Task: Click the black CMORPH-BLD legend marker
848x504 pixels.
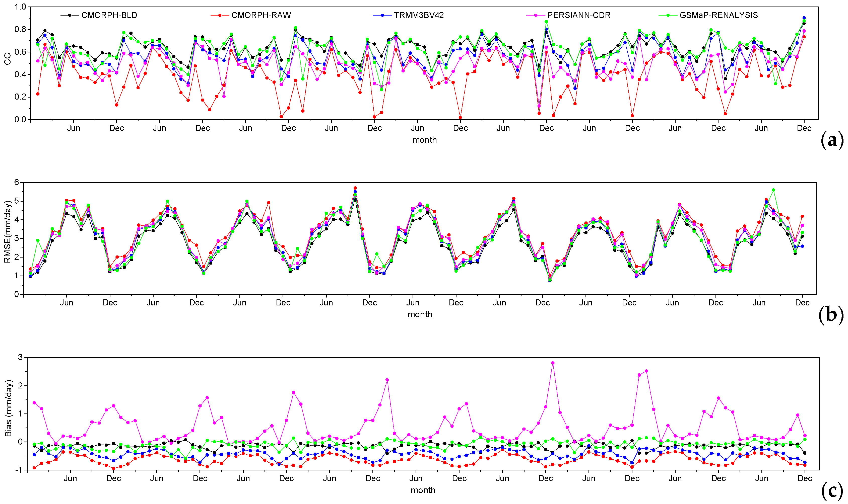Action: (x=70, y=15)
